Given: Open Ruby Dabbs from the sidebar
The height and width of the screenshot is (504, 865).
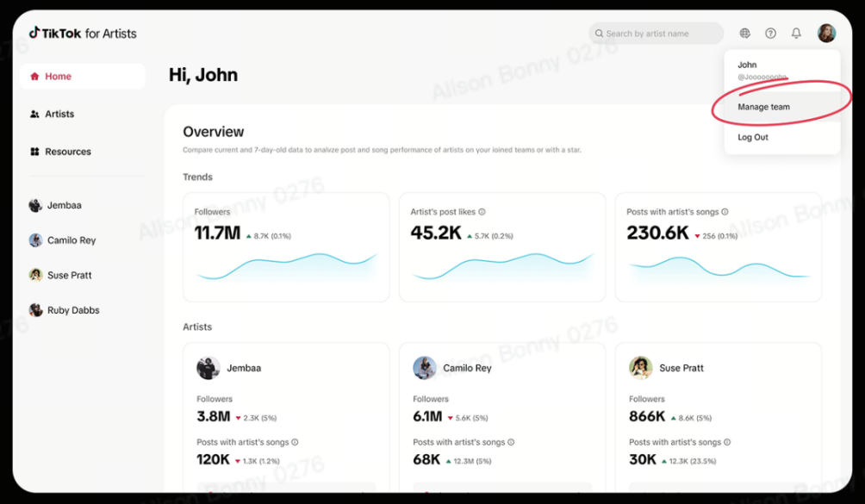Looking at the screenshot, I should pos(72,310).
